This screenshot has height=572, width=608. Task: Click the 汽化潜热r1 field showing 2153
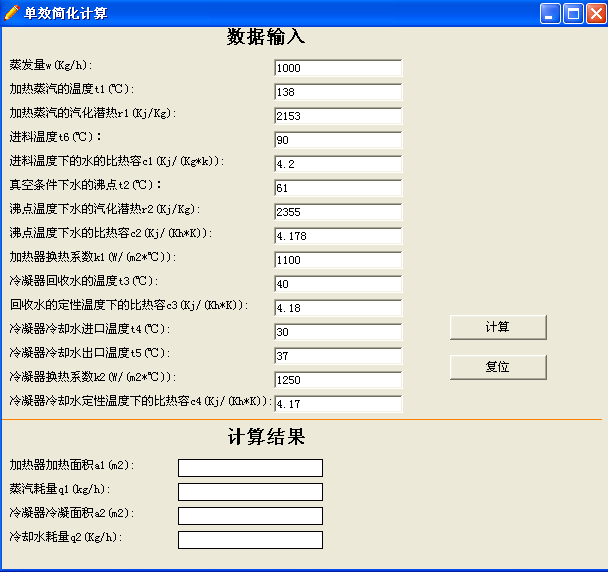[x=338, y=116]
